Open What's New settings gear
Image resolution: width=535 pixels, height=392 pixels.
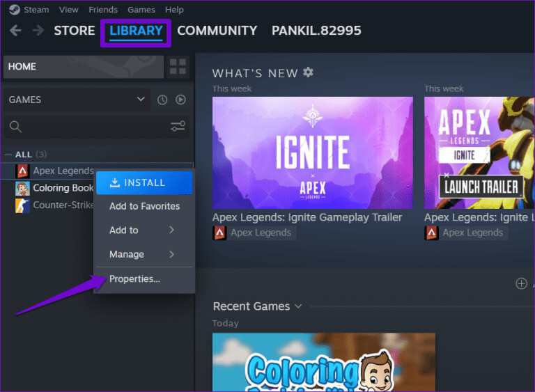[x=308, y=72]
